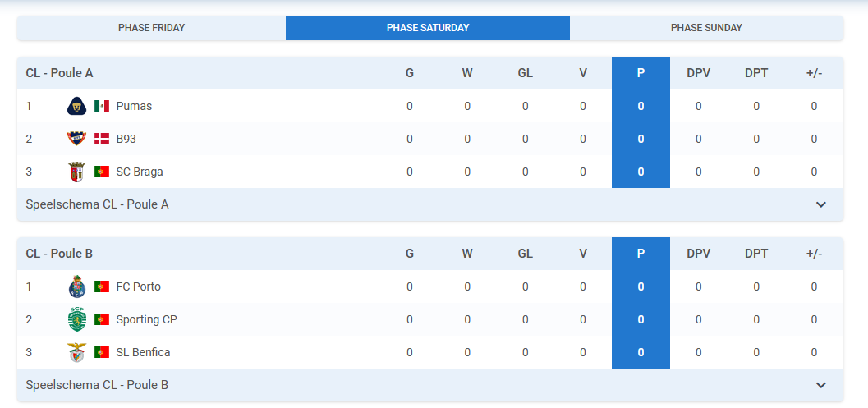The height and width of the screenshot is (408, 868).
Task: Select the Phase Saturday tab
Action: point(428,28)
